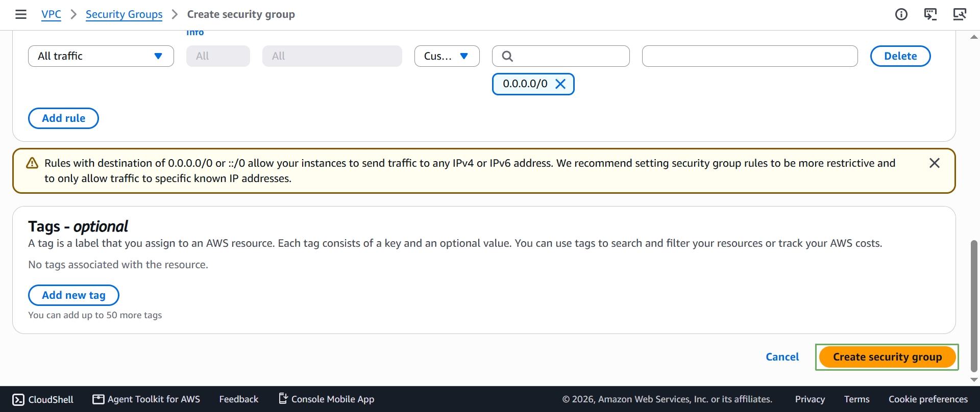
Task: Add another outbound rule
Action: (x=63, y=118)
